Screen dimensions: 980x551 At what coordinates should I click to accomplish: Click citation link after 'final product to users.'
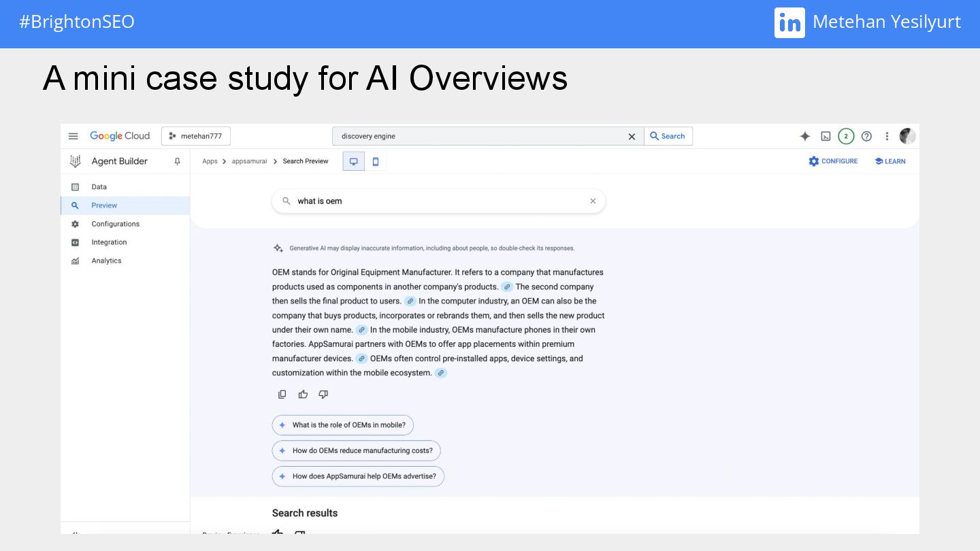point(410,301)
